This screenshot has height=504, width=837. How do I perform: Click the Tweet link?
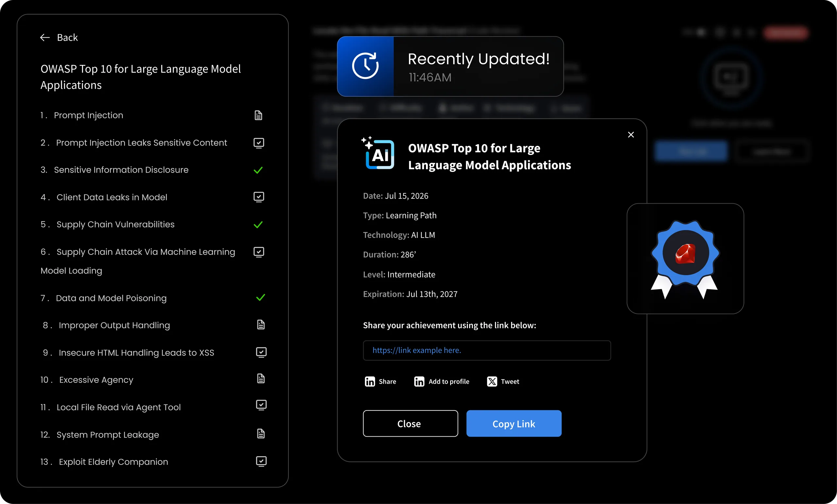[x=510, y=381]
